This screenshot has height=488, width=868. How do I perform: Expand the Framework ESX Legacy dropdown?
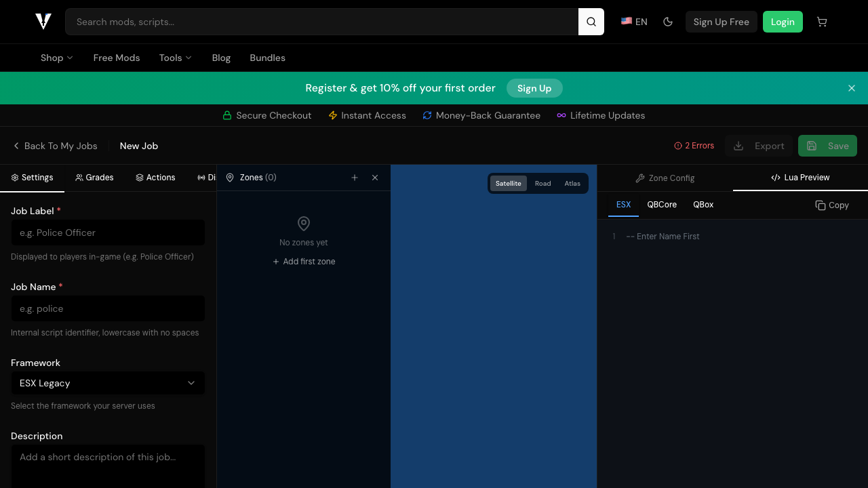tap(108, 383)
